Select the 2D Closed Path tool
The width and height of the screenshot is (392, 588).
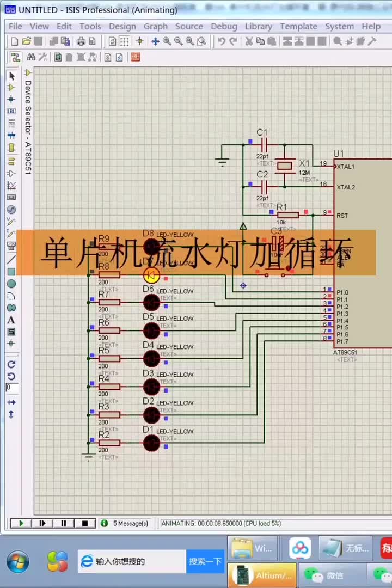coord(11,308)
